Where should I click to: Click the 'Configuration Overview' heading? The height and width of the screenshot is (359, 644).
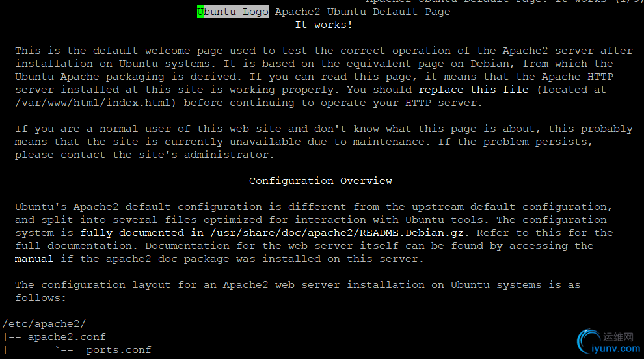coord(320,181)
